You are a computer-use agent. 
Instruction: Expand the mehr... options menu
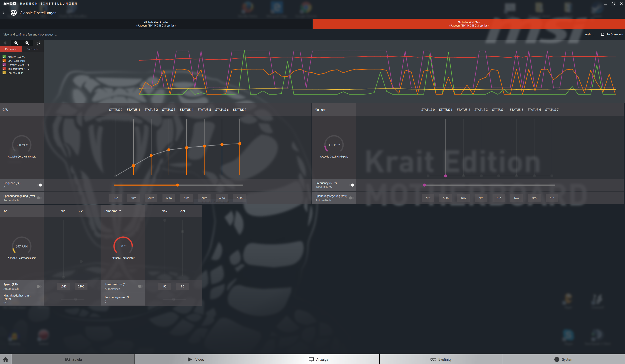coord(589,35)
